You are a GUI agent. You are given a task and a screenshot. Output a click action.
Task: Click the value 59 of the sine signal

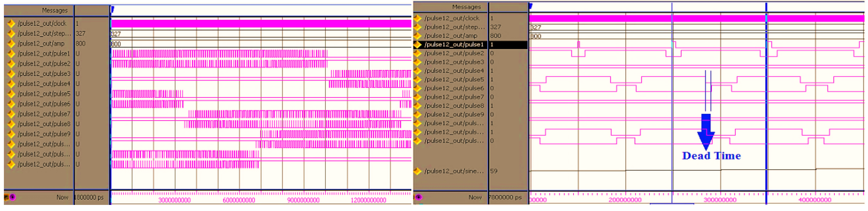(494, 171)
